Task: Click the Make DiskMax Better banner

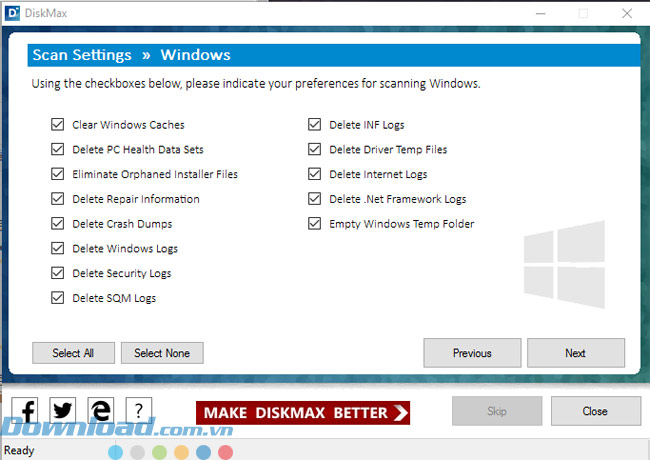Action: (x=303, y=413)
